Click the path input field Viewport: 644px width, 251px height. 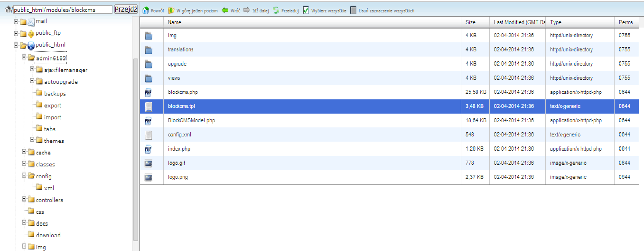(x=63, y=10)
